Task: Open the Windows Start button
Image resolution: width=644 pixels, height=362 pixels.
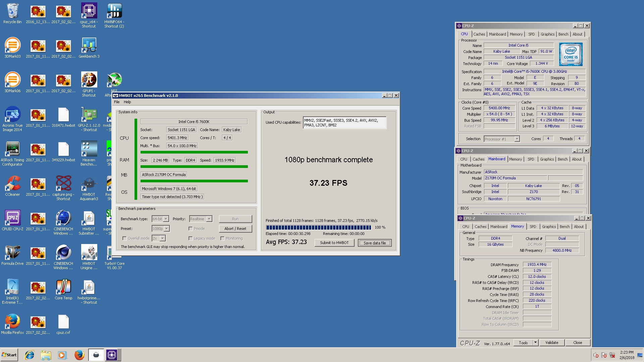Action: [x=9, y=355]
